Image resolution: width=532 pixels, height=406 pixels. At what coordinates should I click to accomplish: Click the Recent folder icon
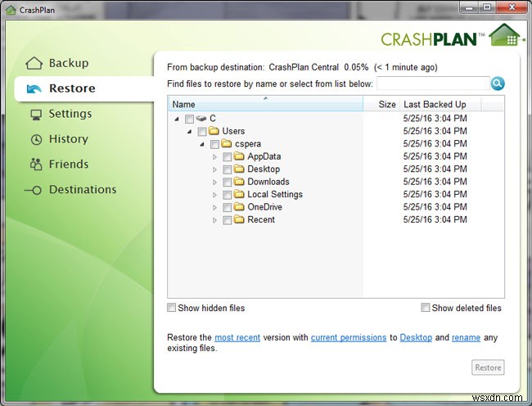coord(239,219)
